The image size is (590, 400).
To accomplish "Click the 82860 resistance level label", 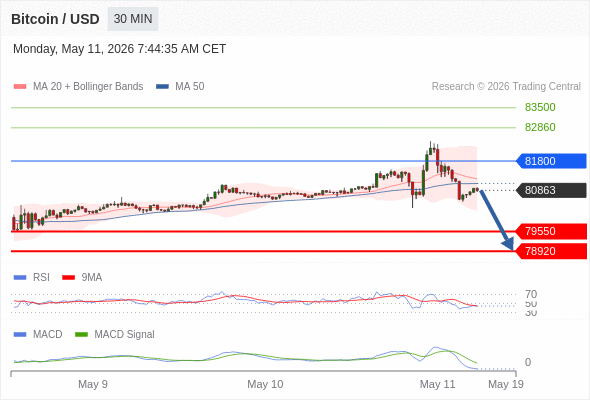I will (x=540, y=127).
